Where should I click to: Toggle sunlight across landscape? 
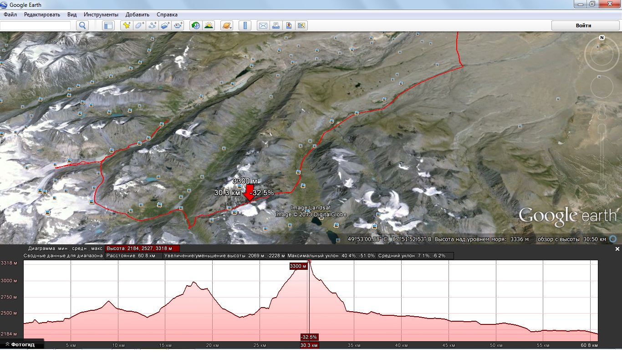pos(208,25)
